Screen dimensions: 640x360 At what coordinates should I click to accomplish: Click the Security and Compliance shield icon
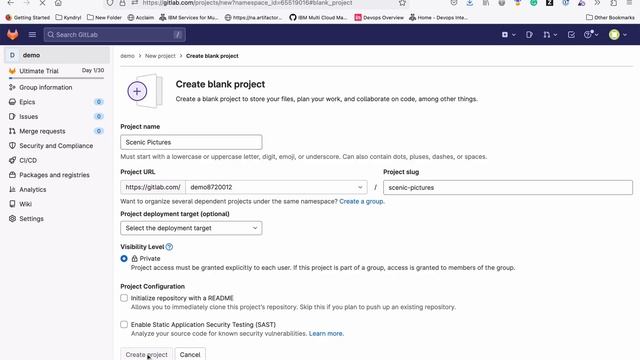12,146
